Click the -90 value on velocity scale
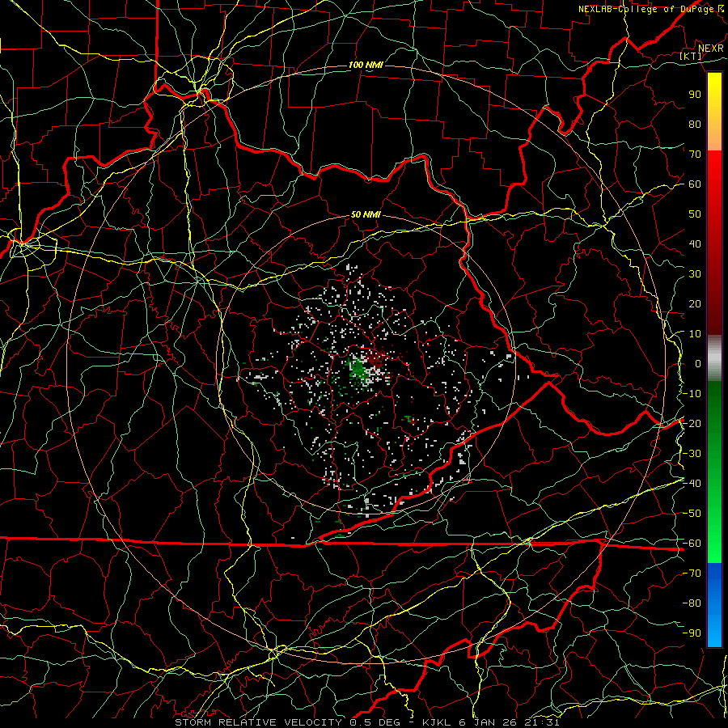The width and height of the screenshot is (728, 728). [x=692, y=633]
